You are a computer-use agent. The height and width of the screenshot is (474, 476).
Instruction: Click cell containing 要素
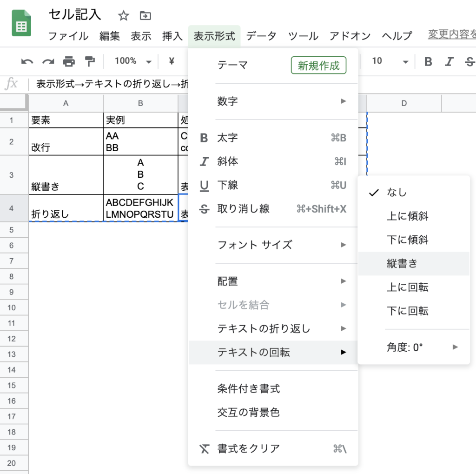66,120
